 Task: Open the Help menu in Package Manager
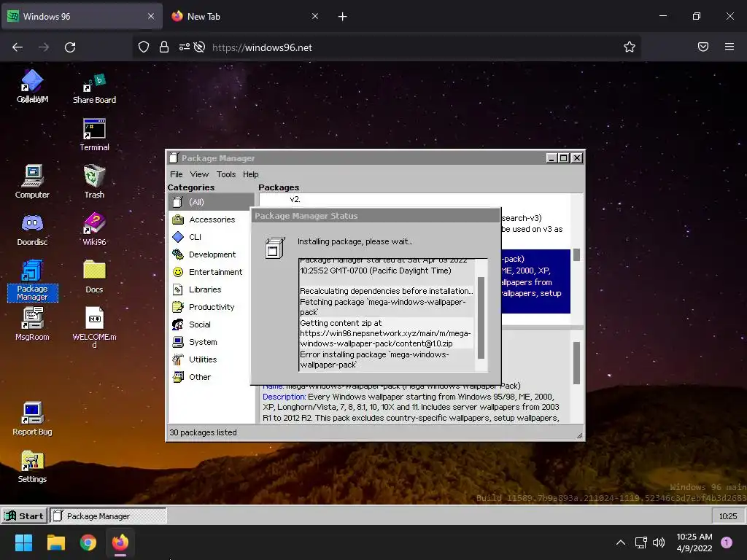coord(251,174)
